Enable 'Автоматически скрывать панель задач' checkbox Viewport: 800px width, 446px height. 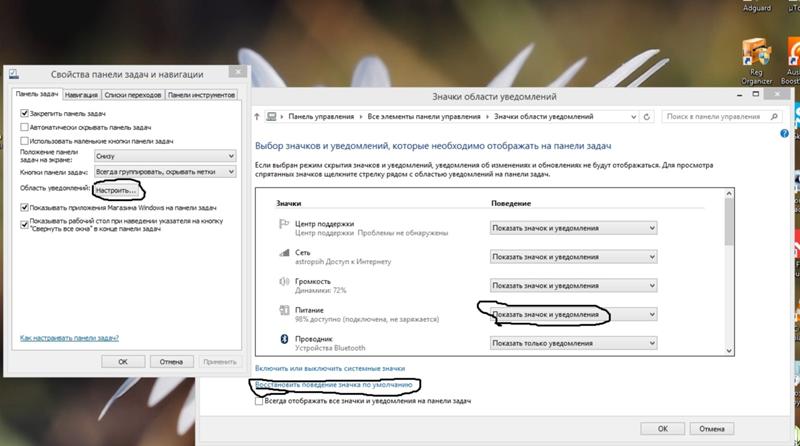(x=24, y=127)
